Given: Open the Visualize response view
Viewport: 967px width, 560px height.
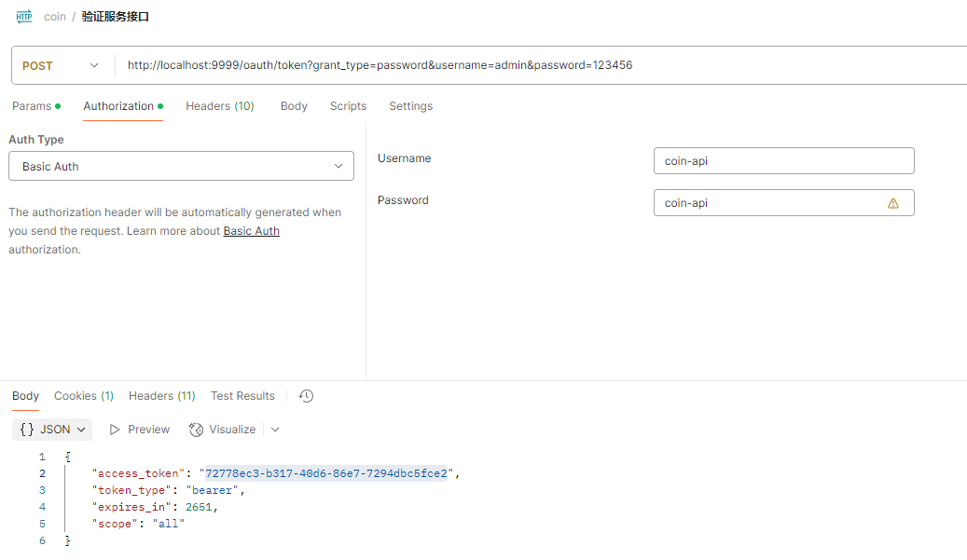Looking at the screenshot, I should pos(223,430).
